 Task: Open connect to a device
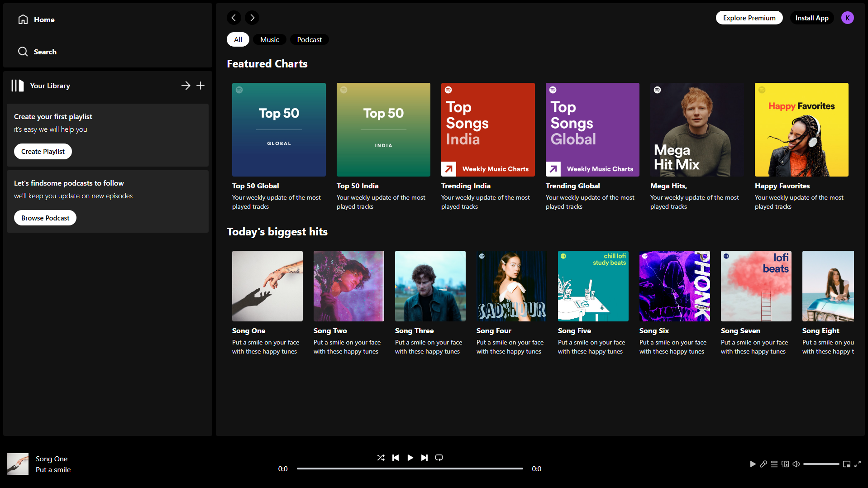pyautogui.click(x=785, y=464)
